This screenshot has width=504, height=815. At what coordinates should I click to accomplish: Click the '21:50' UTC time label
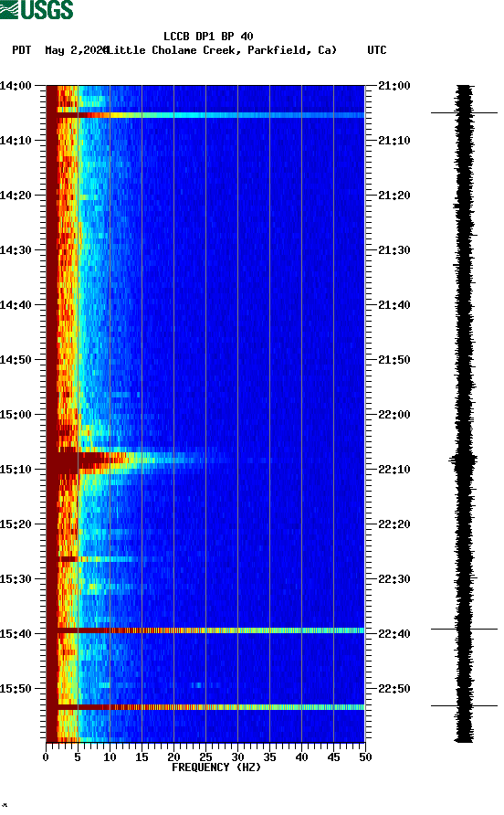[x=394, y=360]
